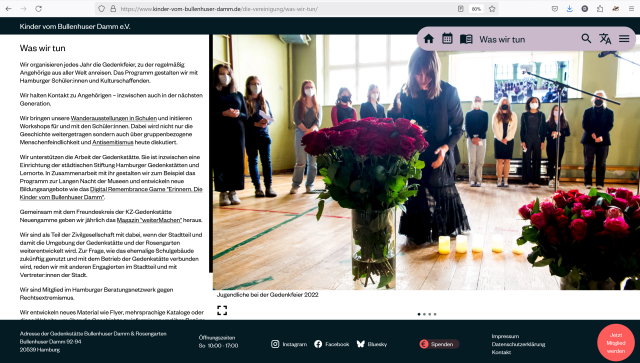The width and height of the screenshot is (640, 363).
Task: Click the red Jetzt Mitglied werden button
Action: click(616, 343)
